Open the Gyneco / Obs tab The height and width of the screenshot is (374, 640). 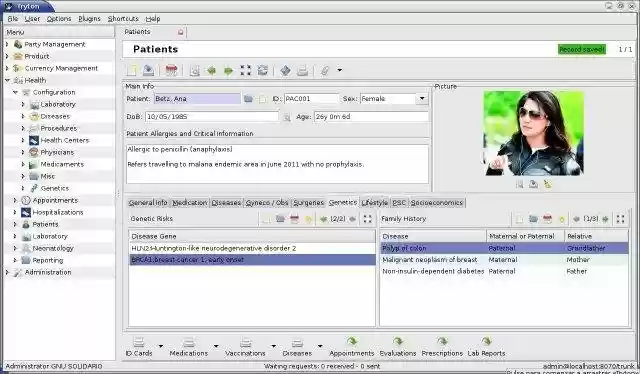coord(267,203)
